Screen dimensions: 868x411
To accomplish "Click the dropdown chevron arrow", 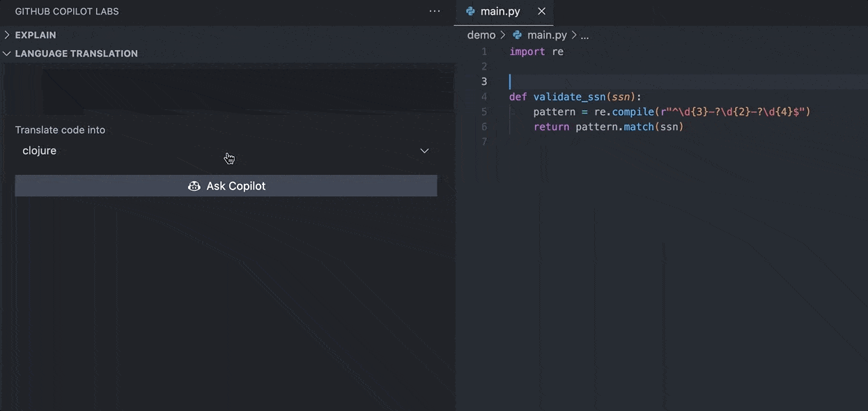I will (x=424, y=151).
